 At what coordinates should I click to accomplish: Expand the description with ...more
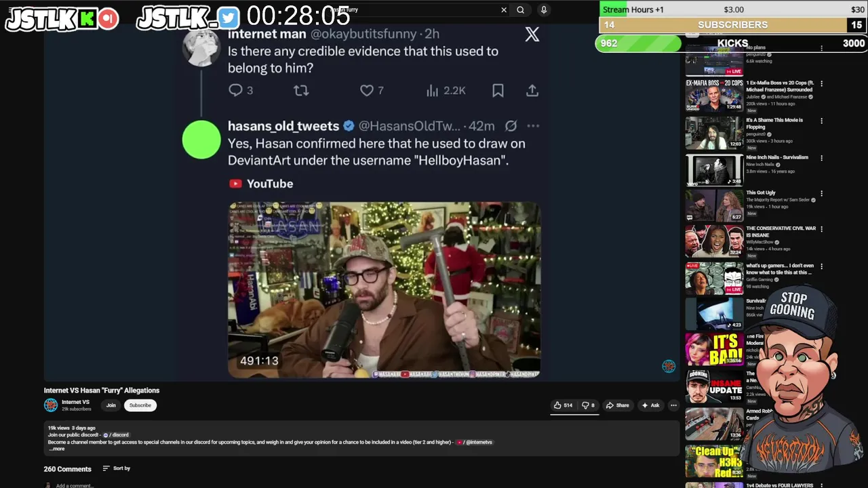pyautogui.click(x=57, y=449)
